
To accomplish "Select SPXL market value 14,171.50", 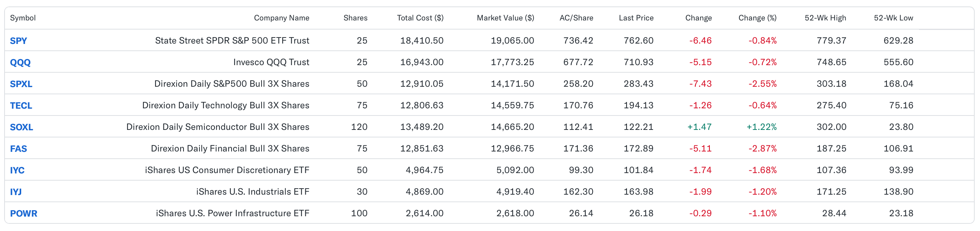I will (x=512, y=84).
